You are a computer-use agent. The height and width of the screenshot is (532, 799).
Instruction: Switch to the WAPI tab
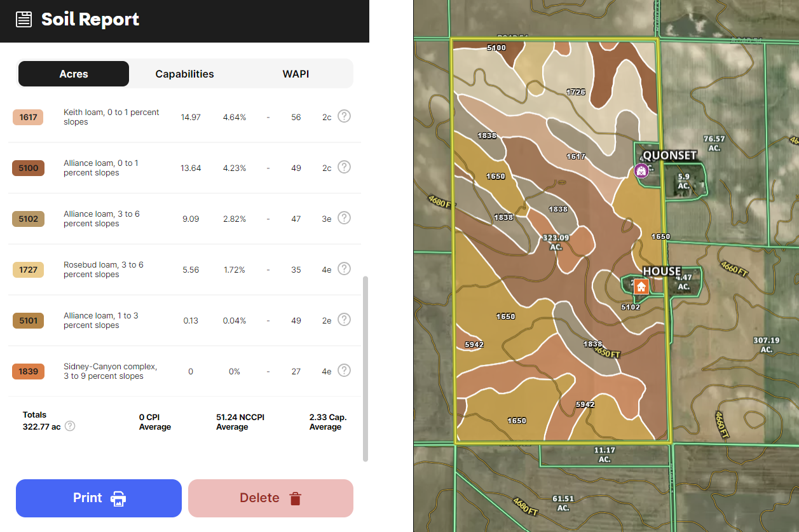tap(296, 74)
